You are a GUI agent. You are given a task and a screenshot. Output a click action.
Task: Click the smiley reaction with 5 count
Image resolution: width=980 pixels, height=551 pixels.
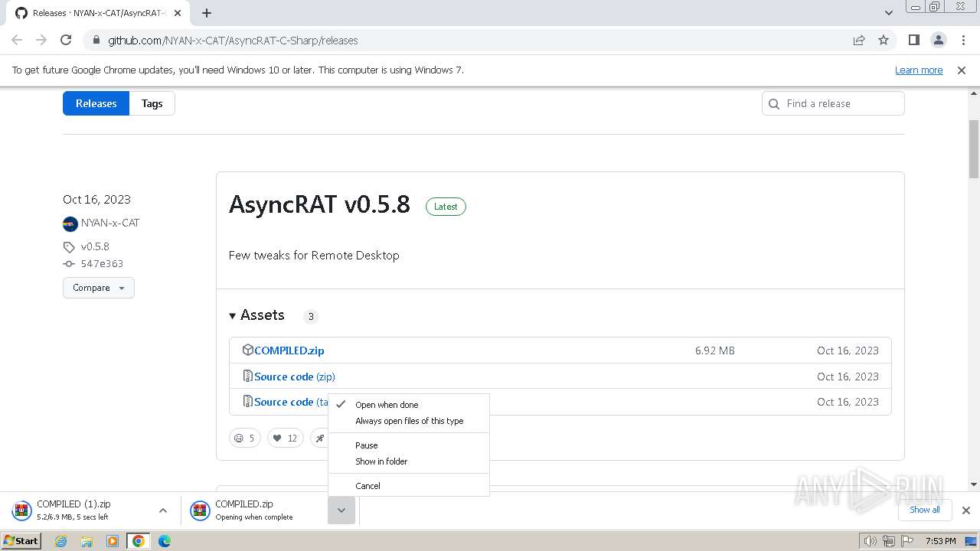point(245,439)
